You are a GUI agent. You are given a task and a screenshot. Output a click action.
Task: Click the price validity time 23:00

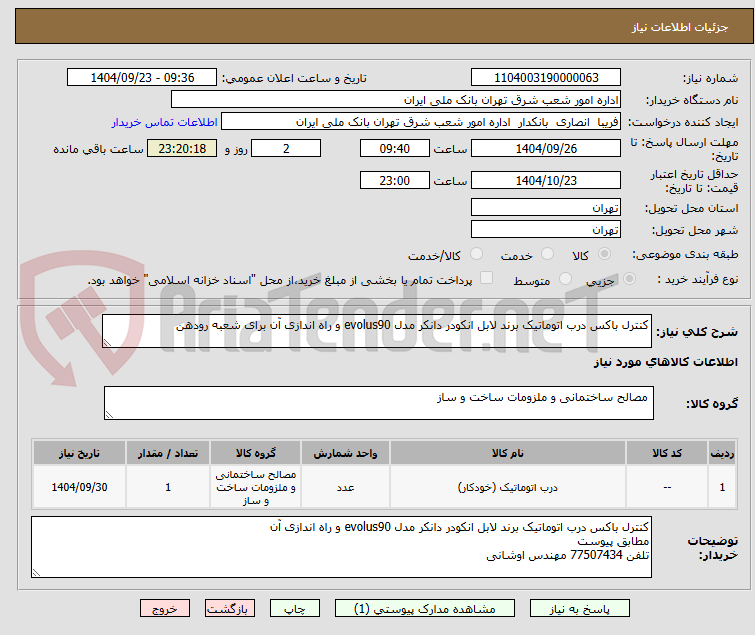tap(395, 181)
